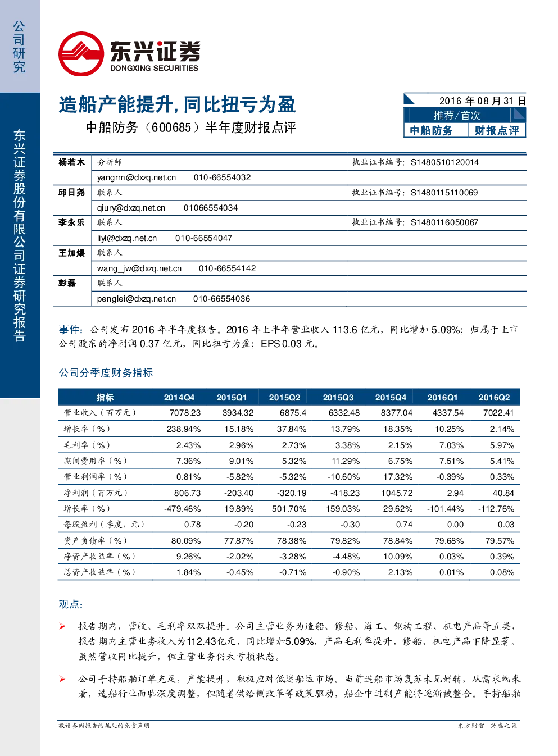Click email qiury@dxzq.net.cn

(131, 208)
